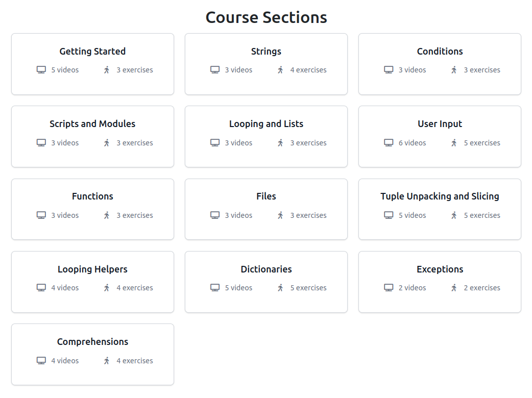Screen dimensions: 532x398
Task: Click the video icon on Getting Started card
Action: tap(41, 69)
